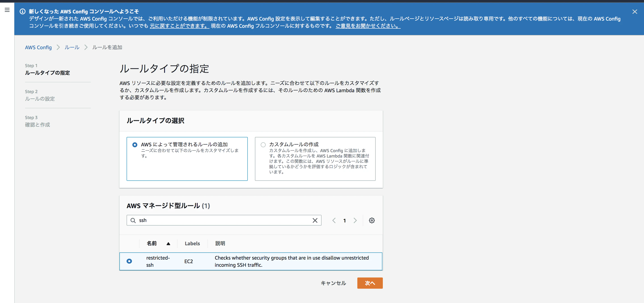The width and height of the screenshot is (644, 303).
Task: Sort by 名前 ascending arrow
Action: point(168,244)
